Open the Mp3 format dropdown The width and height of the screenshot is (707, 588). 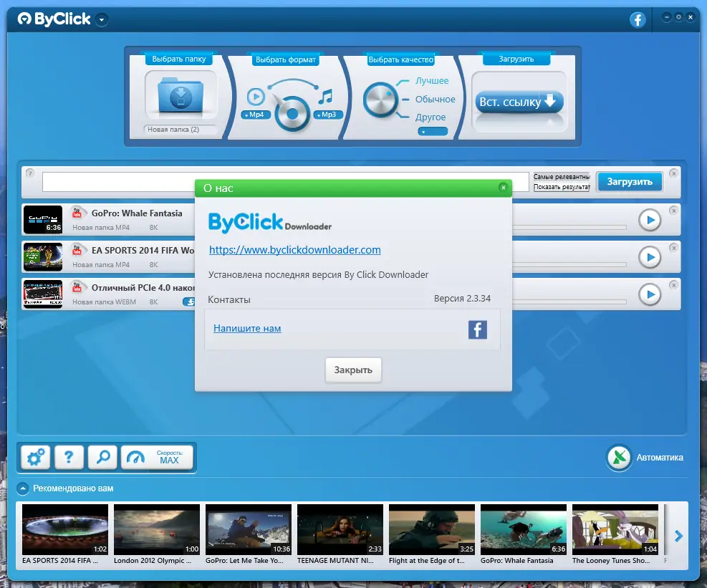pyautogui.click(x=328, y=115)
